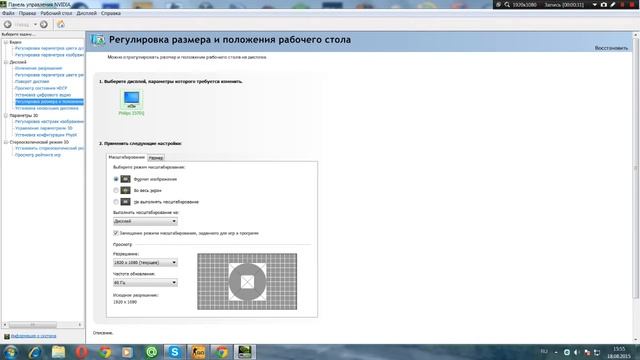Click the RU language indicator in tray
640x360 pixels.
(x=544, y=352)
